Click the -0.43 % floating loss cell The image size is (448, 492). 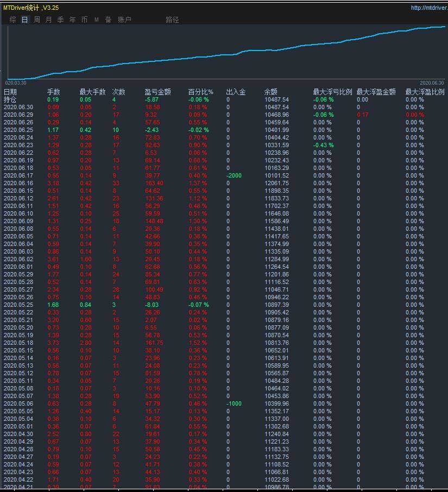[x=324, y=145]
